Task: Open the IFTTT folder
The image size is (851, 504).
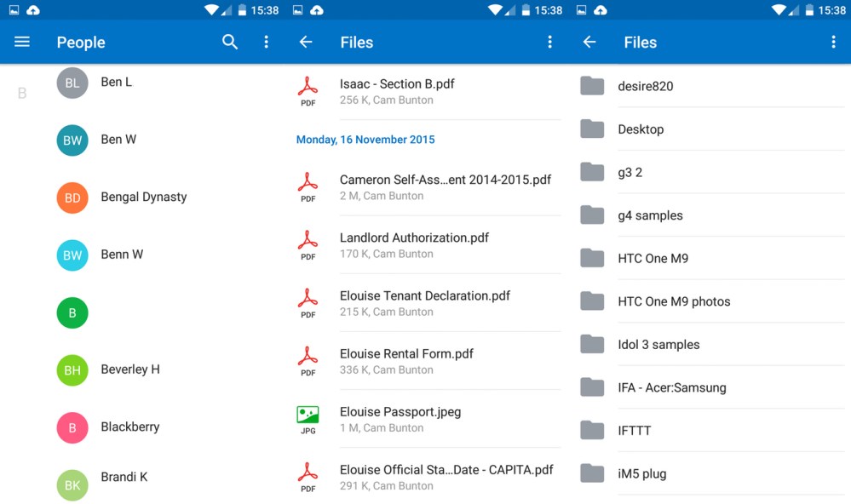Action: (x=635, y=431)
